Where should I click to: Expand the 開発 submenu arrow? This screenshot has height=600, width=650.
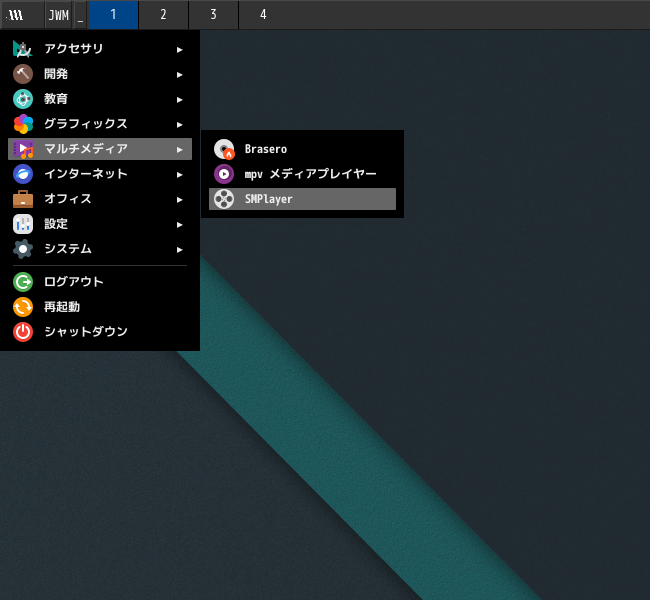click(179, 75)
